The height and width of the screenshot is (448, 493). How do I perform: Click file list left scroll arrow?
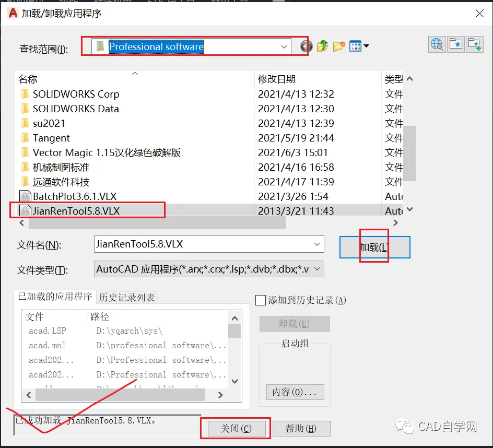coord(22,223)
